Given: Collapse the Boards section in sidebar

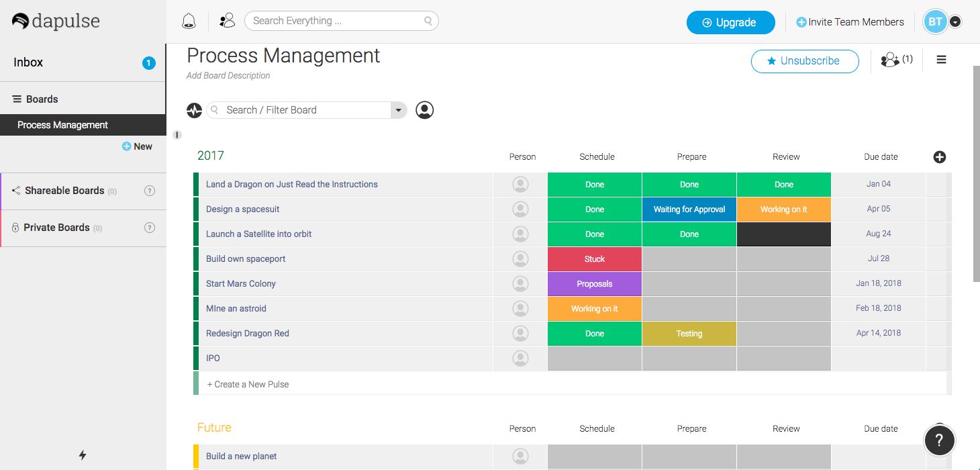Looking at the screenshot, I should [x=17, y=99].
